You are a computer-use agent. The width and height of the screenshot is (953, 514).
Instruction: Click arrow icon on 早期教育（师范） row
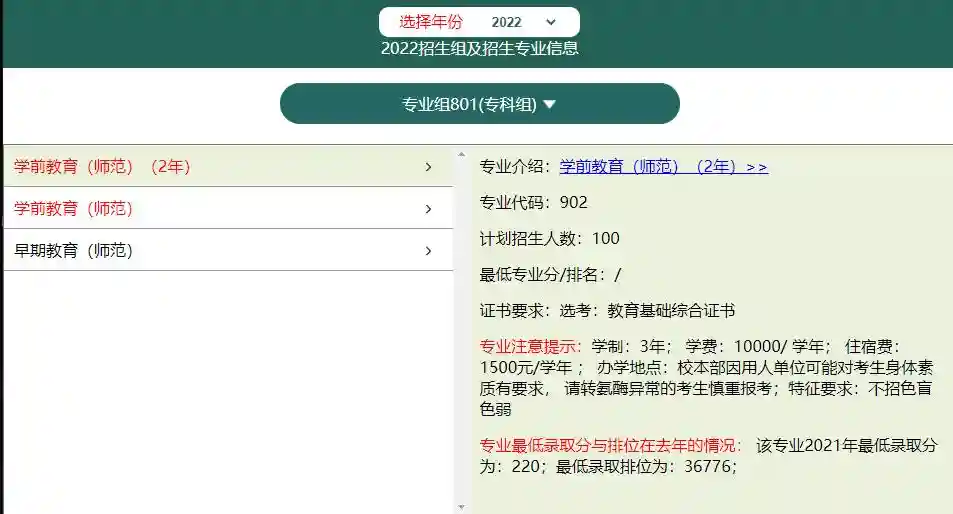428,251
